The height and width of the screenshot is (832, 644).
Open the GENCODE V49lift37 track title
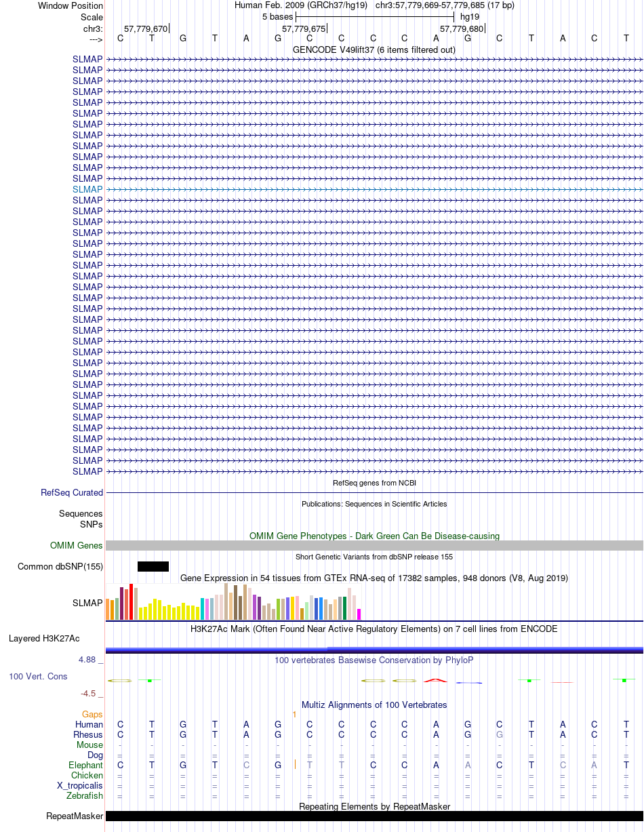[374, 49]
